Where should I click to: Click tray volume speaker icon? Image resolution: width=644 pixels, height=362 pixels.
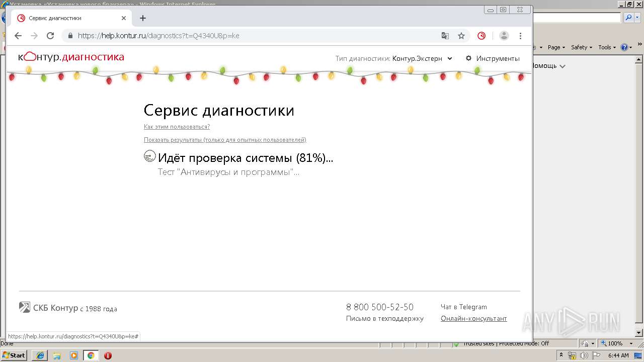pos(584,355)
